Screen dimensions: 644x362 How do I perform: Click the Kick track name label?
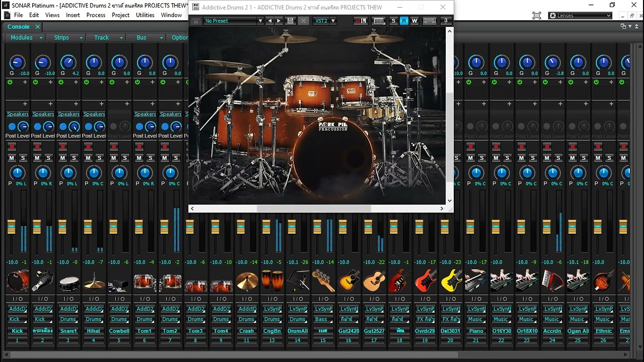click(18, 331)
